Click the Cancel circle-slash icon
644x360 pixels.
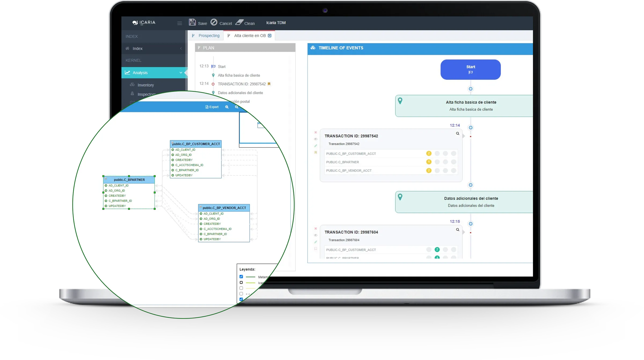tap(214, 22)
